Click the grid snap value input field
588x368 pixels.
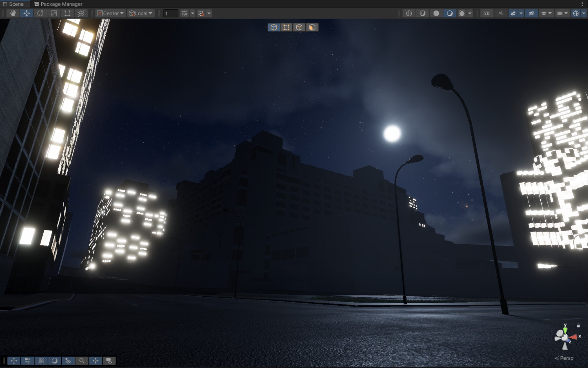[170, 13]
